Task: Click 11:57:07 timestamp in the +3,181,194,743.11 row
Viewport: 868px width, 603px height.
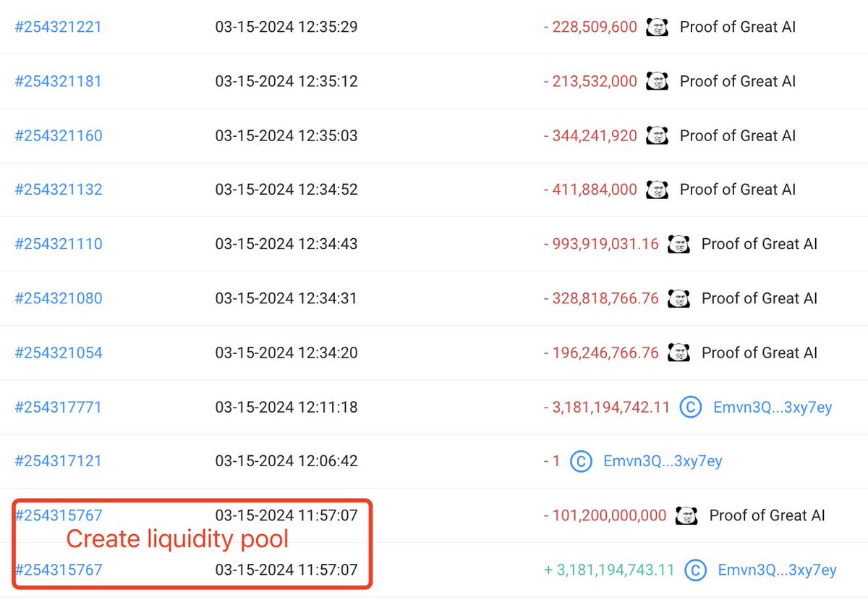Action: (x=286, y=570)
